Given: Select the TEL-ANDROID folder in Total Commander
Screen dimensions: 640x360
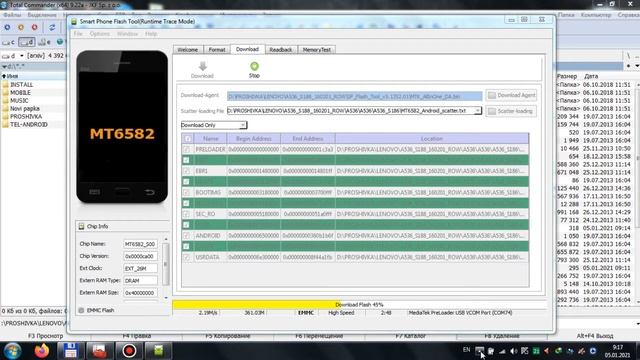Looking at the screenshot, I should pos(29,124).
